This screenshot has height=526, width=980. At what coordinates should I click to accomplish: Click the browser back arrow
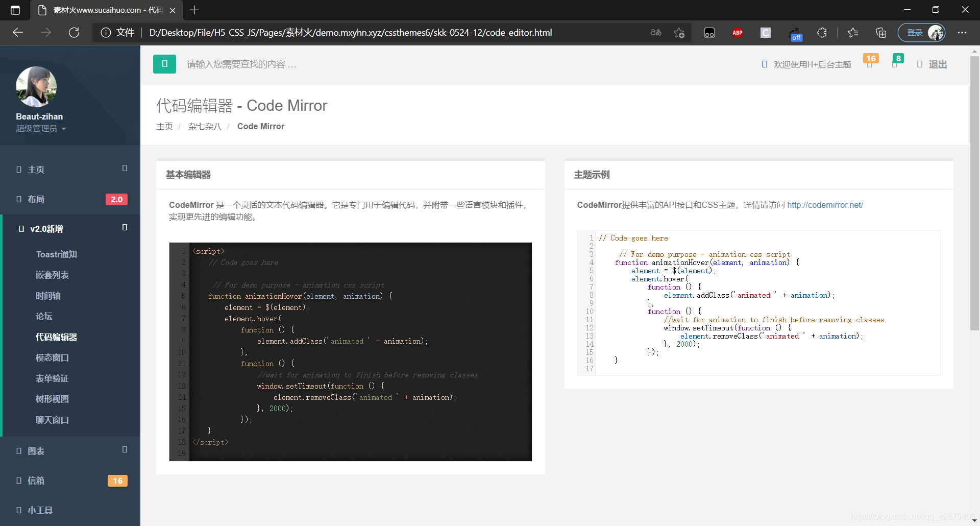(18, 33)
